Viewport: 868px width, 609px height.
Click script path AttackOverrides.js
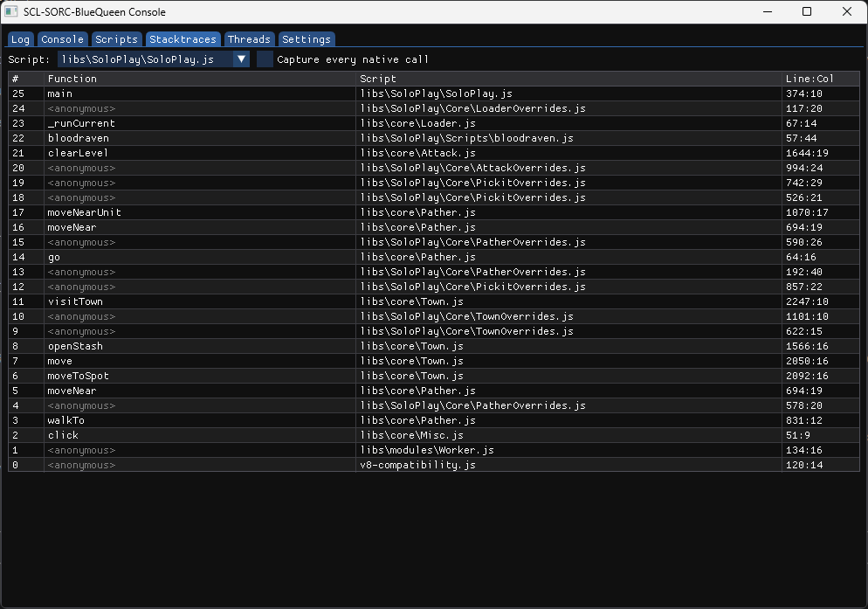(x=472, y=168)
